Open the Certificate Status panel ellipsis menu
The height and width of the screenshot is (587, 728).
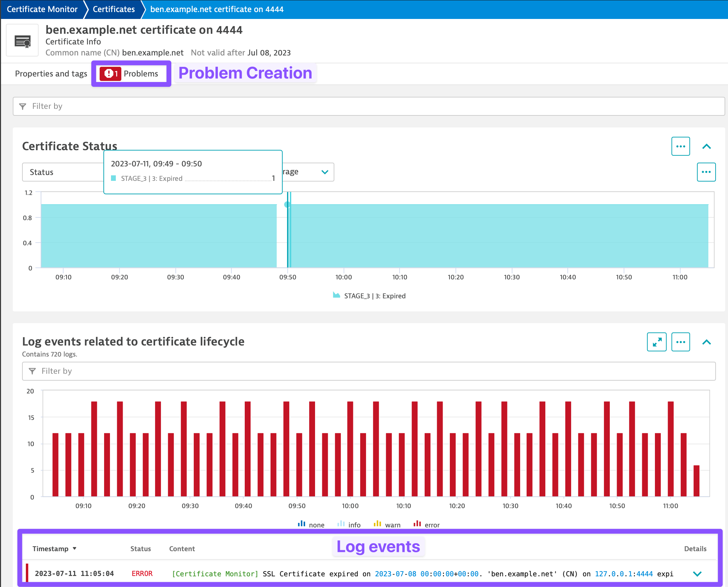coord(680,146)
